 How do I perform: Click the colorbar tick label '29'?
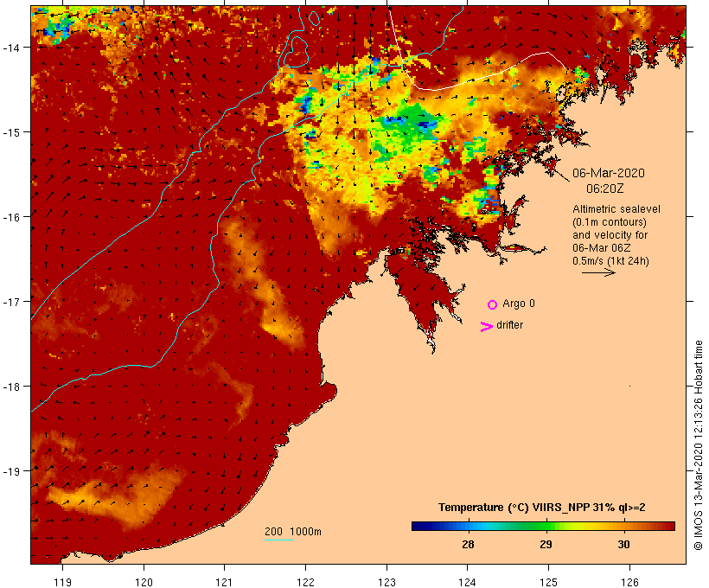click(x=546, y=545)
